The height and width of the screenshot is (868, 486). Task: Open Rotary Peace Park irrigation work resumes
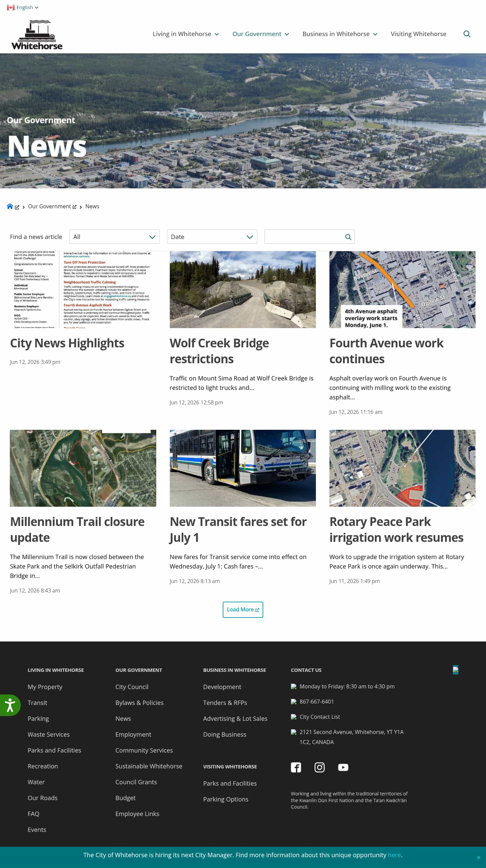point(397,530)
